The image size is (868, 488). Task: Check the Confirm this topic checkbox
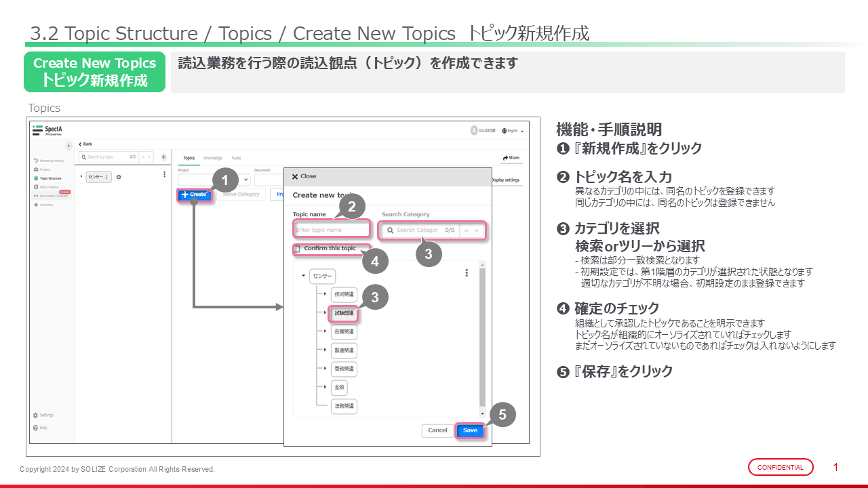coord(297,249)
